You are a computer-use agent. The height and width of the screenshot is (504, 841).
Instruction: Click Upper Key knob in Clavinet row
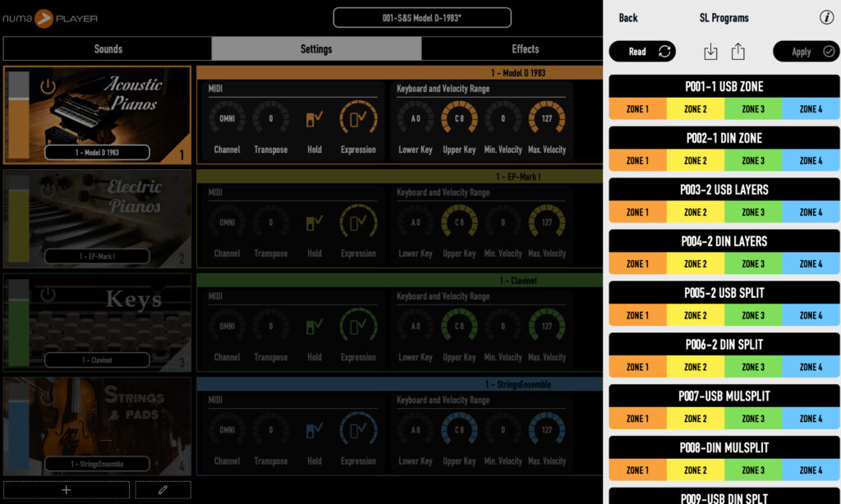coord(459,326)
